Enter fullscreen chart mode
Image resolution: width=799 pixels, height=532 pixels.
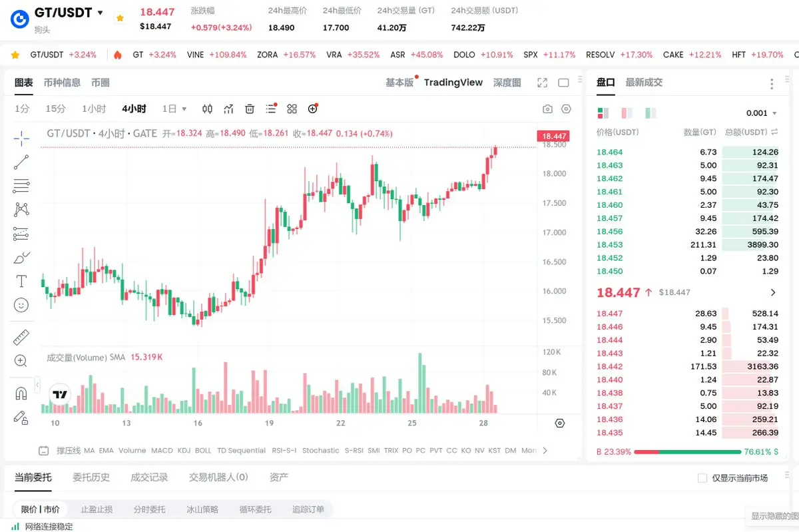click(x=543, y=83)
